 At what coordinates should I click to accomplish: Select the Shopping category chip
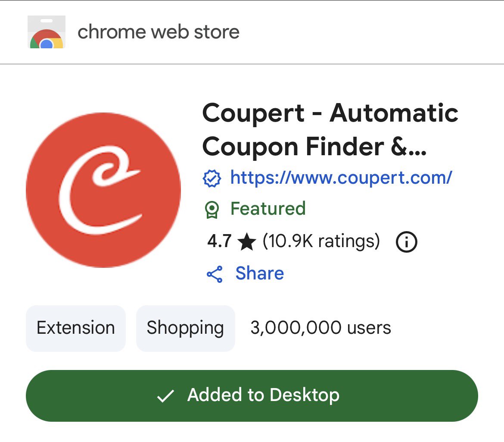point(186,328)
